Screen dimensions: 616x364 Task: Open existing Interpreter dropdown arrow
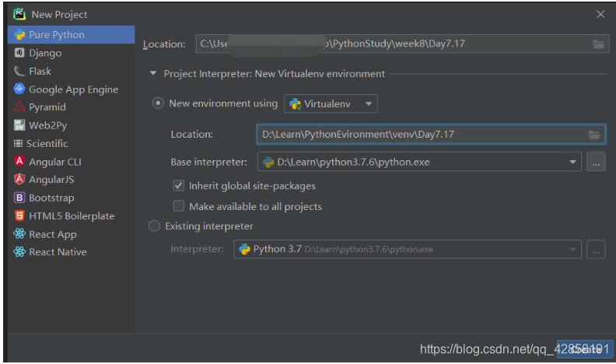click(x=572, y=250)
